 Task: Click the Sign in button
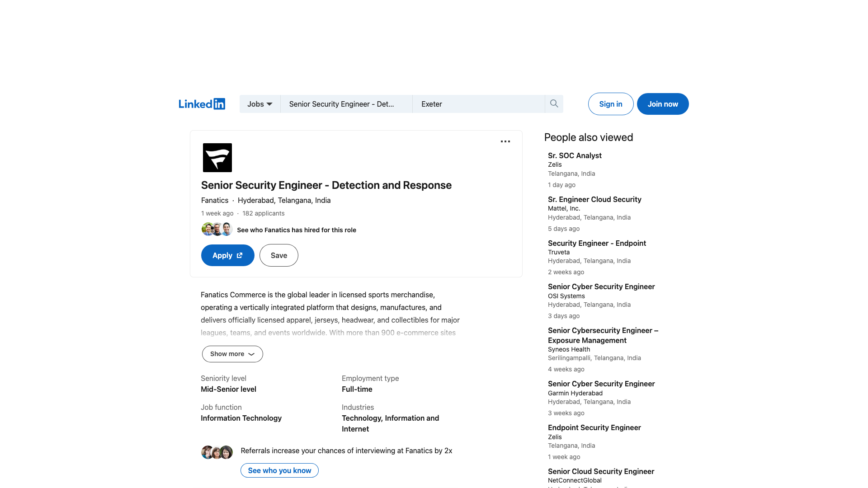[611, 104]
